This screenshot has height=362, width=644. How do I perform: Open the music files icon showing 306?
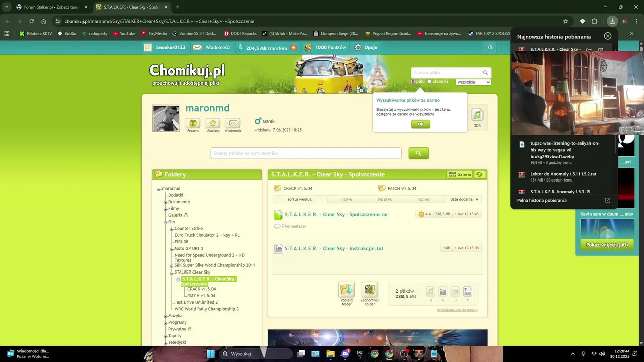[x=477, y=115]
